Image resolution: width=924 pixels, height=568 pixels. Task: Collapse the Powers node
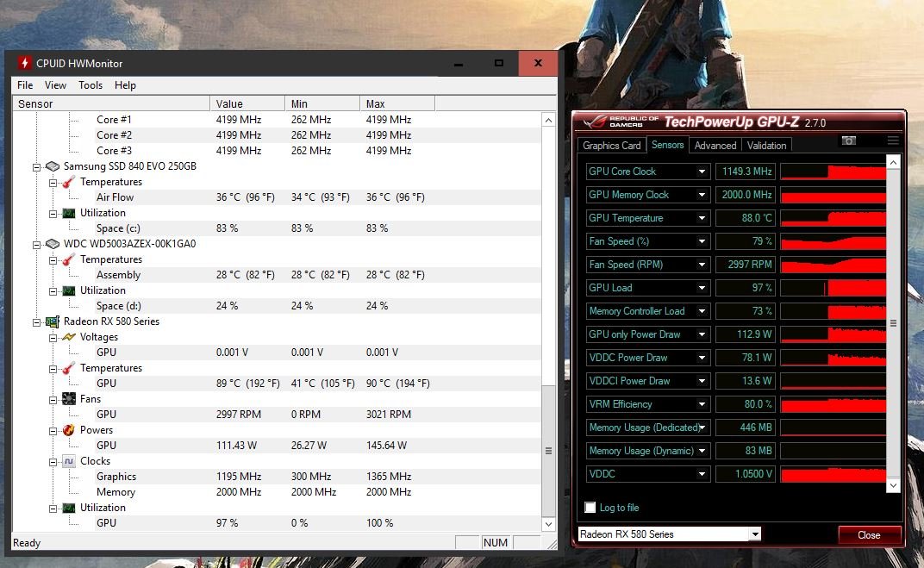pyautogui.click(x=53, y=431)
